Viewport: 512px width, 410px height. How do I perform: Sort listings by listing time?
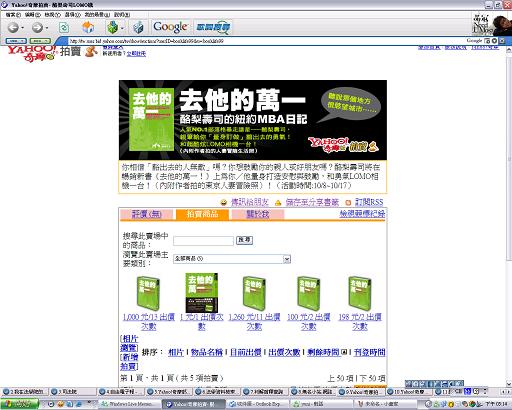coord(369,352)
